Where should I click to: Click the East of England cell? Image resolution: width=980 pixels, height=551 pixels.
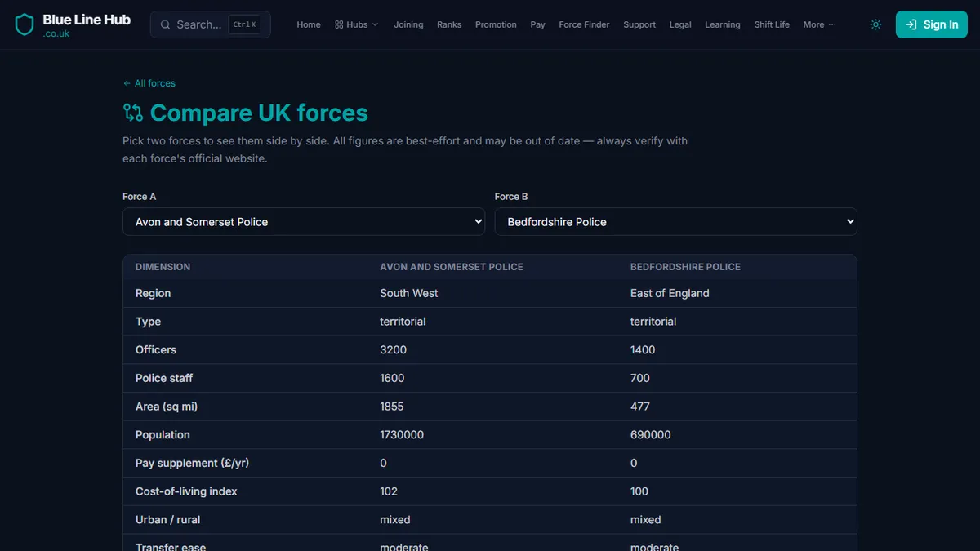tap(670, 293)
